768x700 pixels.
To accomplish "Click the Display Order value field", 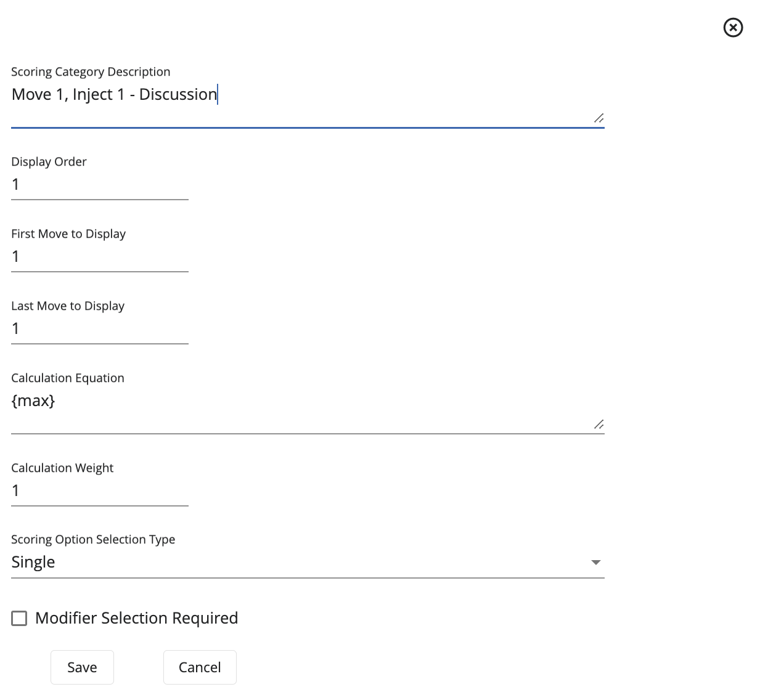I will (x=99, y=184).
